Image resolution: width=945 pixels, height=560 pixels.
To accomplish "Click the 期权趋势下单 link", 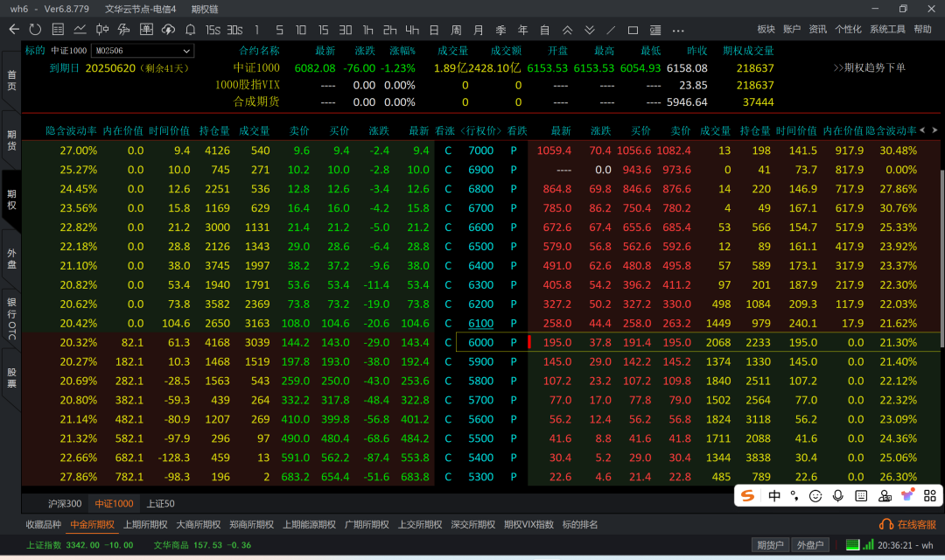I will click(869, 67).
